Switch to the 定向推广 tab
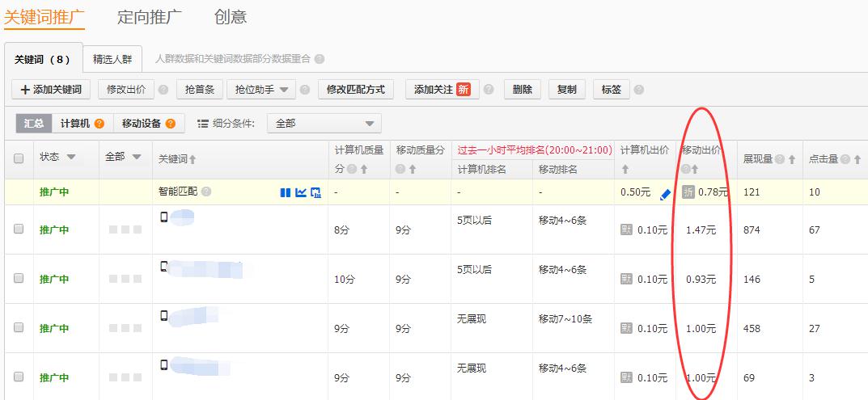 [x=149, y=17]
